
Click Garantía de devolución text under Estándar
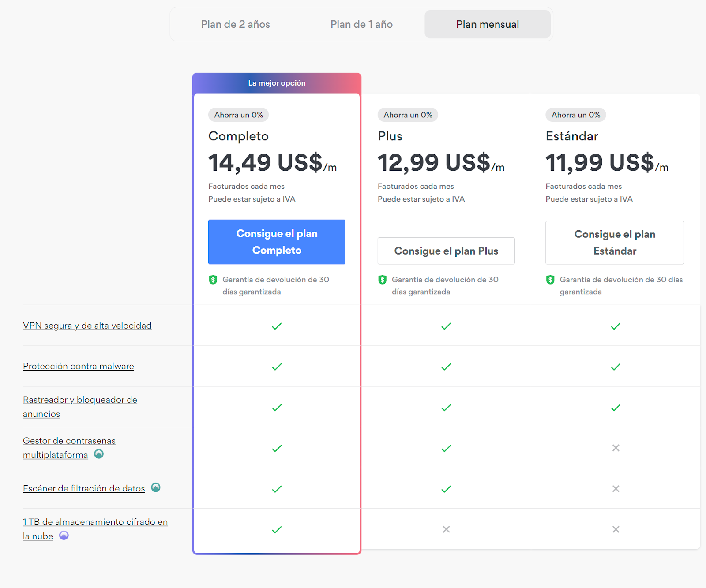pyautogui.click(x=621, y=285)
